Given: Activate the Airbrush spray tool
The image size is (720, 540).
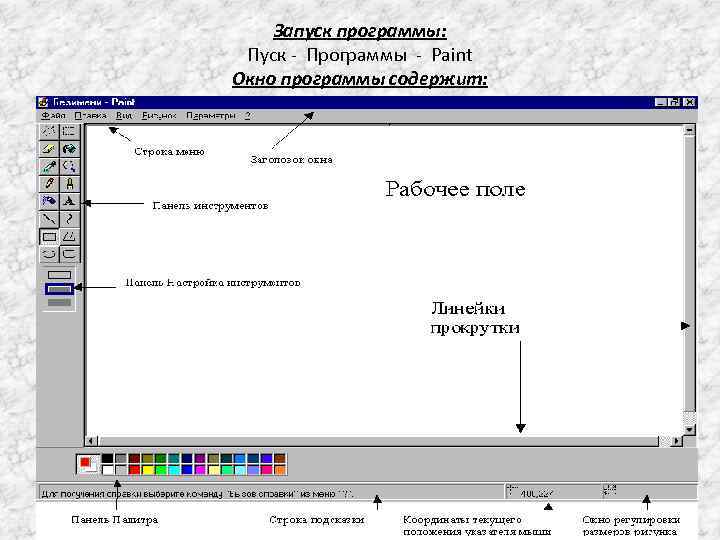Looking at the screenshot, I should click(49, 201).
